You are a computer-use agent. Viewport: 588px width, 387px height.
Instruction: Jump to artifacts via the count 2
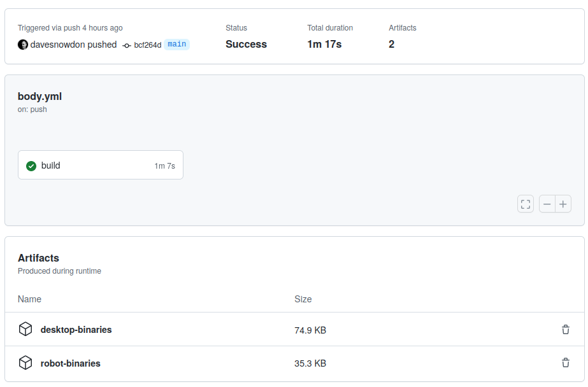point(391,45)
